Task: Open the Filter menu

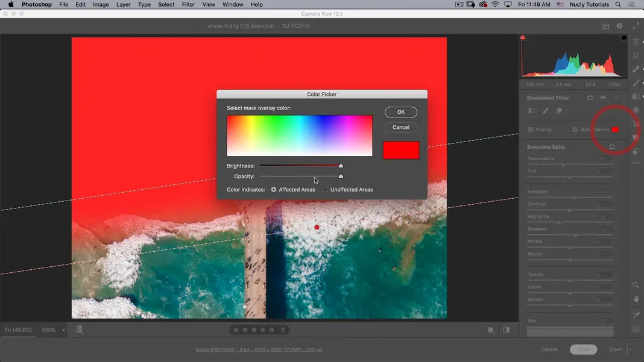Action: [188, 4]
